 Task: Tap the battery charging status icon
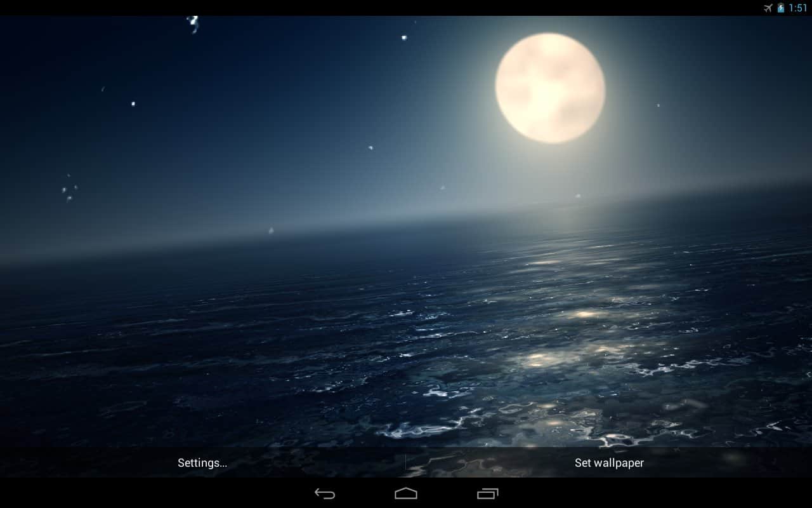781,8
